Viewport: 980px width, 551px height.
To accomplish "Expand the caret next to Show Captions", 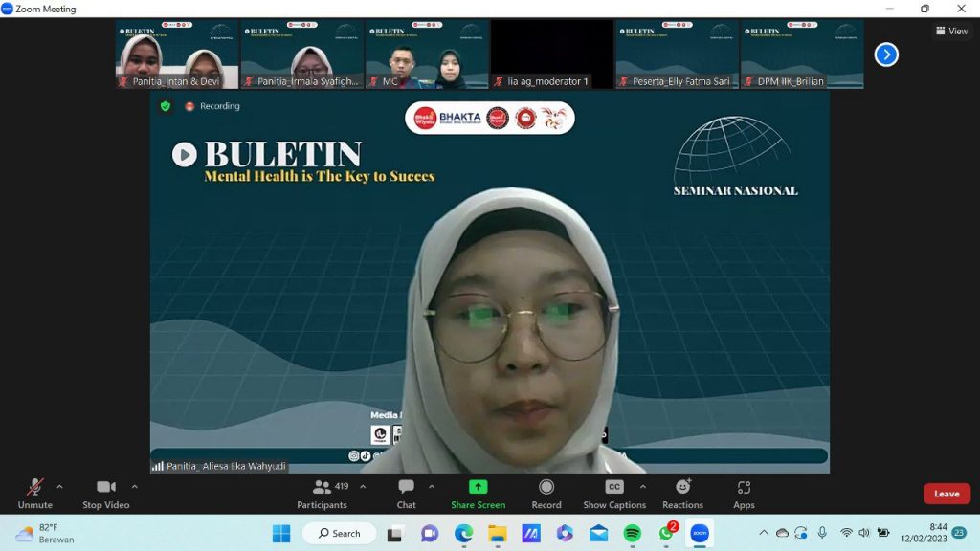I will [642, 486].
